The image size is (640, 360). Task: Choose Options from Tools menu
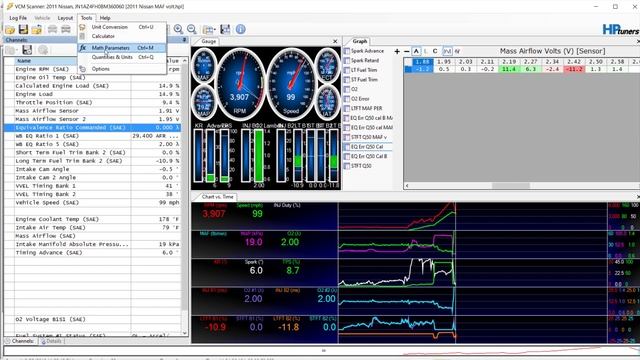click(x=122, y=69)
